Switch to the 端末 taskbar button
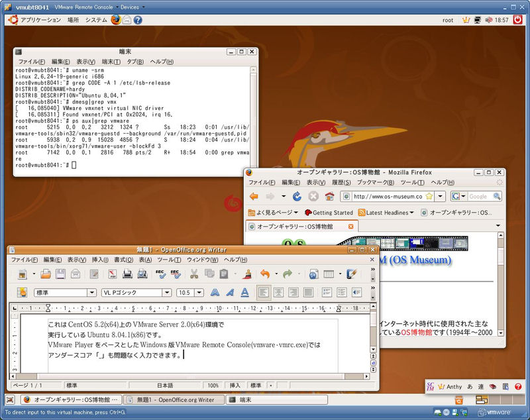Screen dimensions: 530x420 coord(276,399)
